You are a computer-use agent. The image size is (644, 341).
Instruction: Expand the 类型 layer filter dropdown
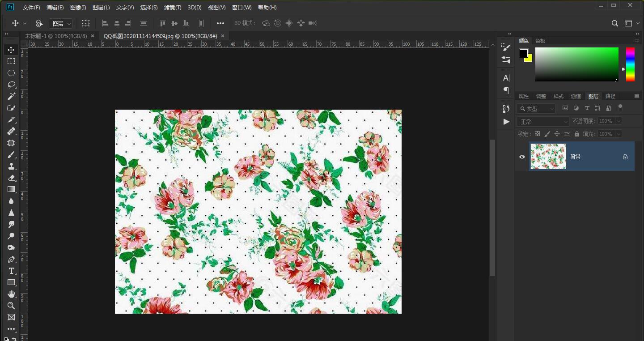click(x=536, y=109)
